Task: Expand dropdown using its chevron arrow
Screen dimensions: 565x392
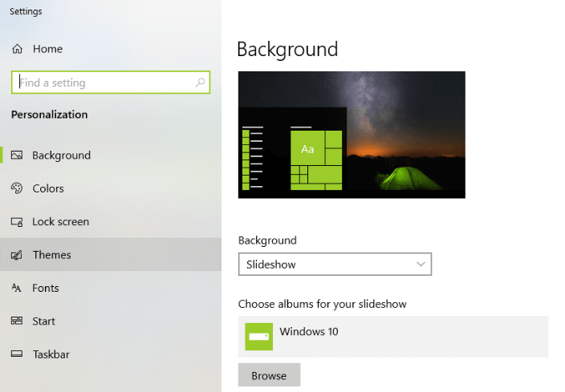Action: point(421,265)
